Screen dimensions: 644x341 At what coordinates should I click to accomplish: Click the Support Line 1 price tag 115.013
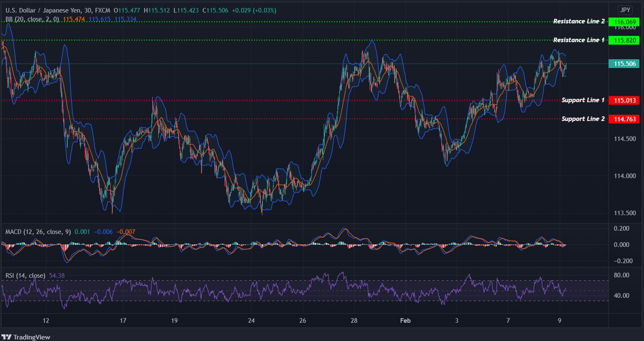pos(624,101)
